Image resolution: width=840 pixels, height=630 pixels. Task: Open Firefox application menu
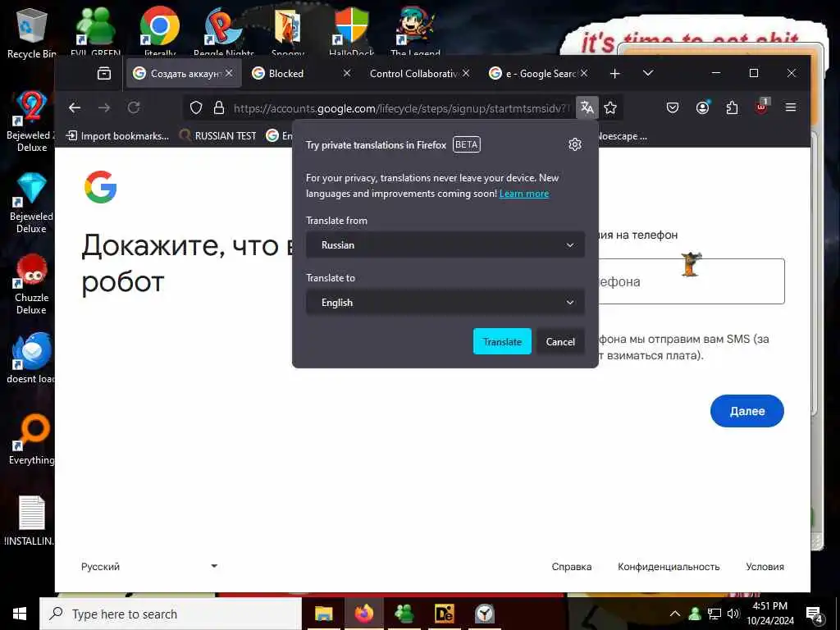[791, 107]
